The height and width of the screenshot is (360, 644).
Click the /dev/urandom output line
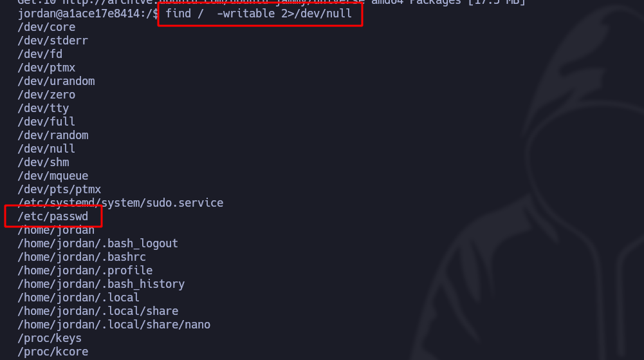click(x=56, y=81)
